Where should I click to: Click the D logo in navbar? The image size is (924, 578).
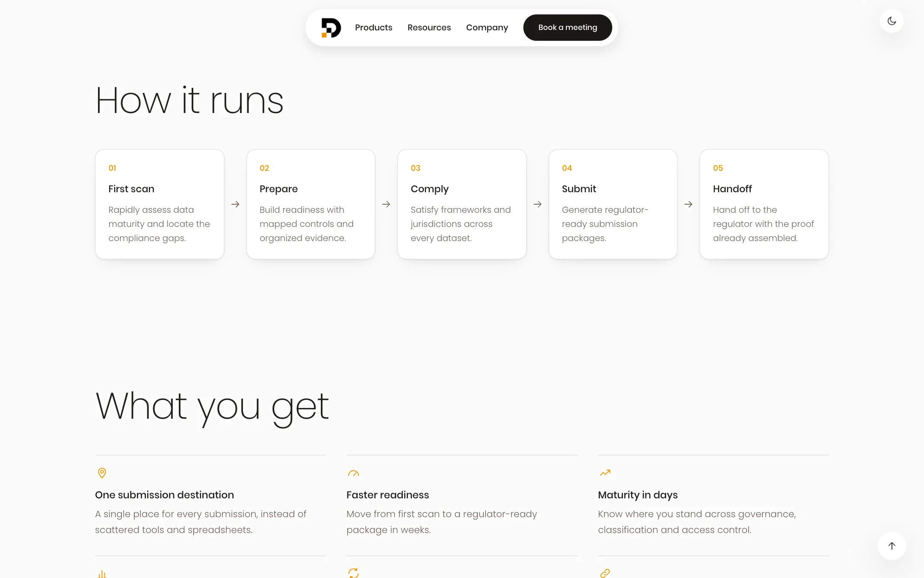click(x=331, y=28)
